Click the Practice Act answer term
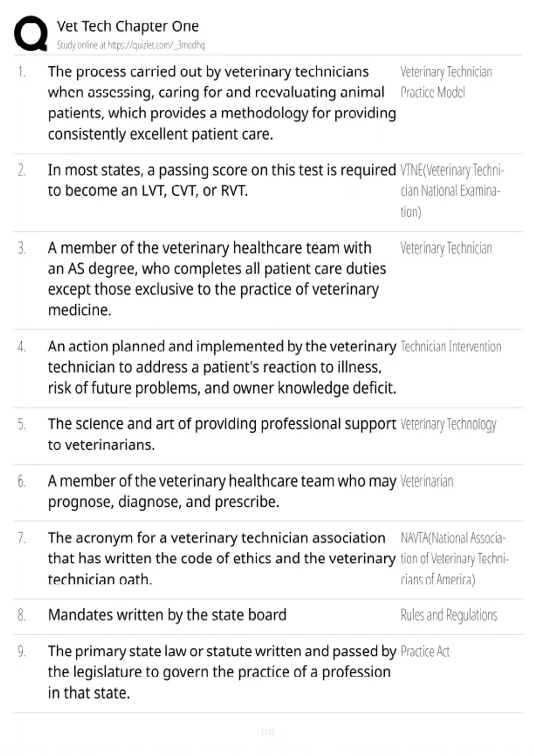The width and height of the screenshot is (534, 756). pyautogui.click(x=425, y=651)
